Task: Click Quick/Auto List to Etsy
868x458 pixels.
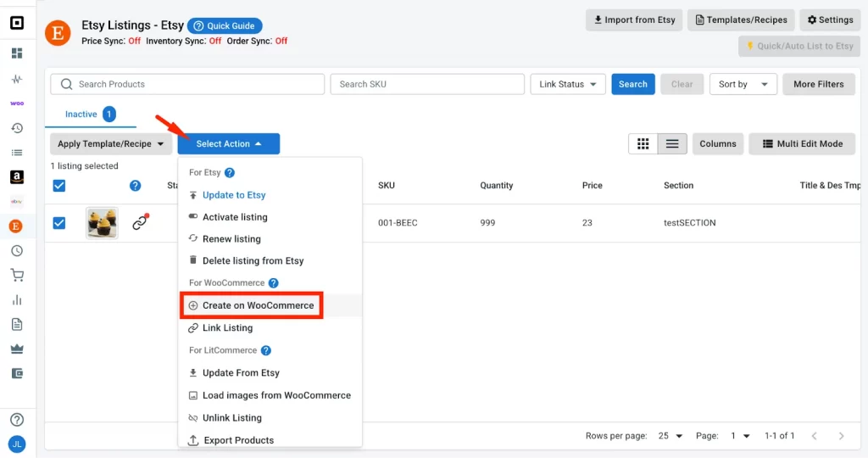Action: (x=798, y=46)
